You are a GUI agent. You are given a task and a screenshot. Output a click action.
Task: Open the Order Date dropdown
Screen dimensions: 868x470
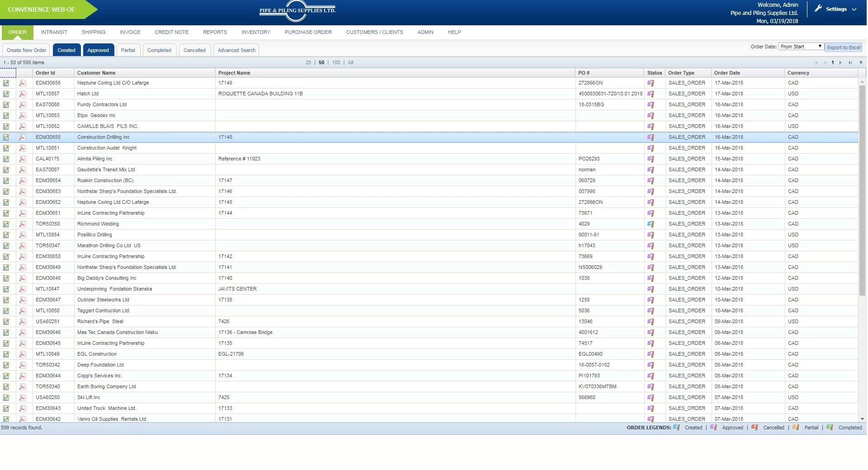(x=801, y=47)
